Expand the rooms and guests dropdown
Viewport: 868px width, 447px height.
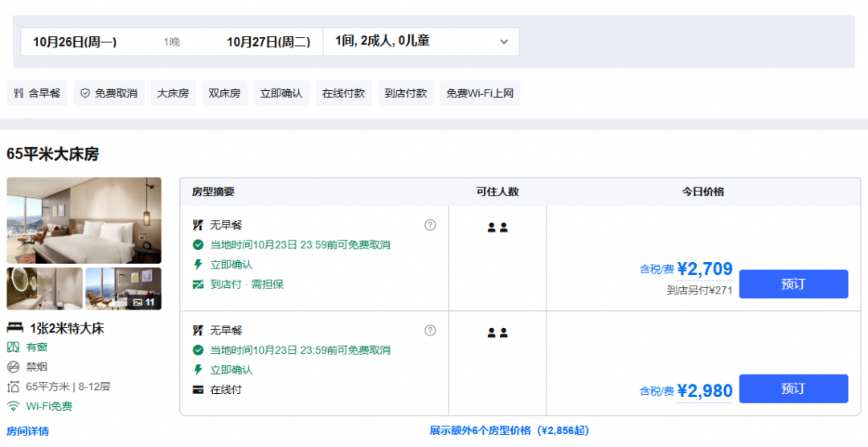(420, 42)
